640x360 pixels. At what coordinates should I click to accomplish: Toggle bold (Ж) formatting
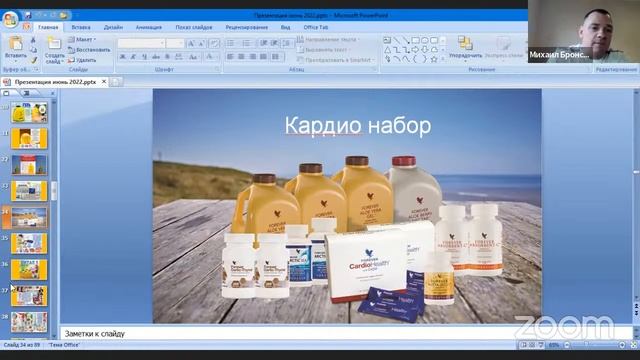tap(122, 57)
